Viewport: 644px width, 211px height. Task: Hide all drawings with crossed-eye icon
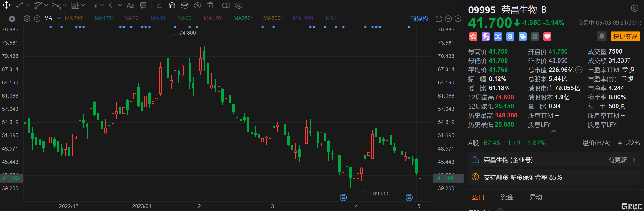[x=197, y=5]
